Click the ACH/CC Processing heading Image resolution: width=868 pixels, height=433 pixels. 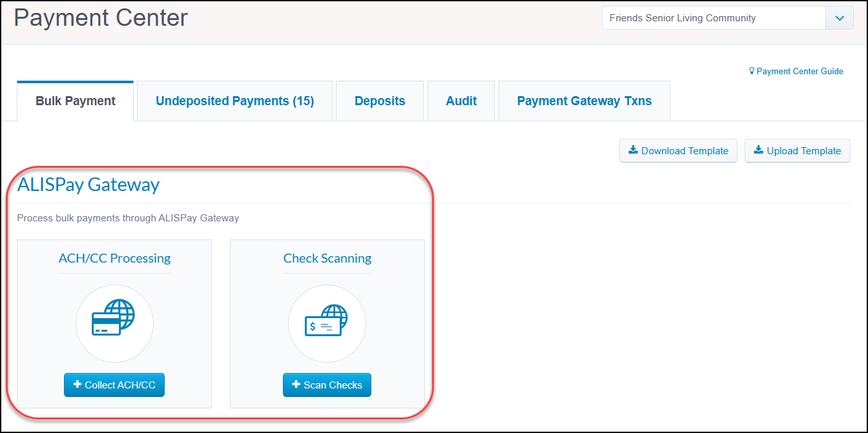[114, 258]
